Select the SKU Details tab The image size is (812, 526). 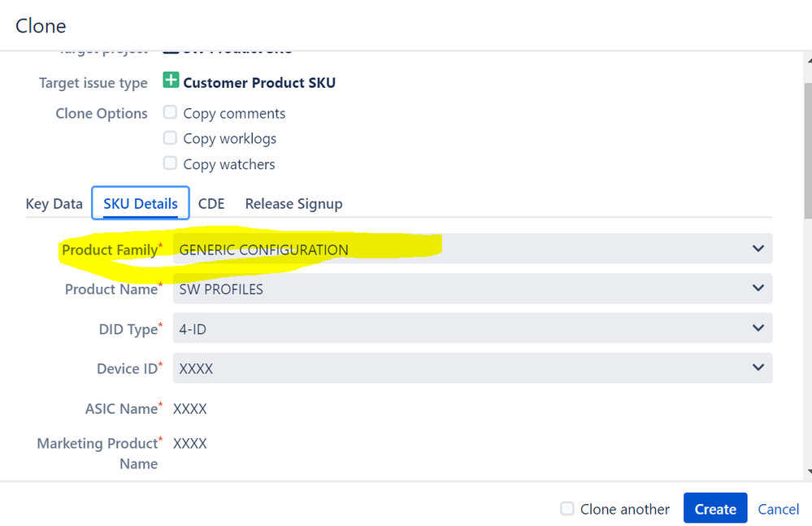tap(141, 203)
